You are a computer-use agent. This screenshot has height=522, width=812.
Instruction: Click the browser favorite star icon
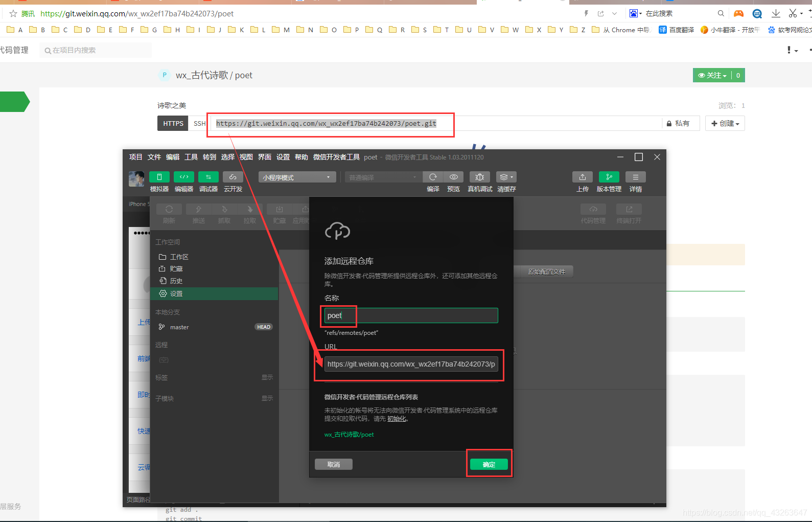pos(13,13)
